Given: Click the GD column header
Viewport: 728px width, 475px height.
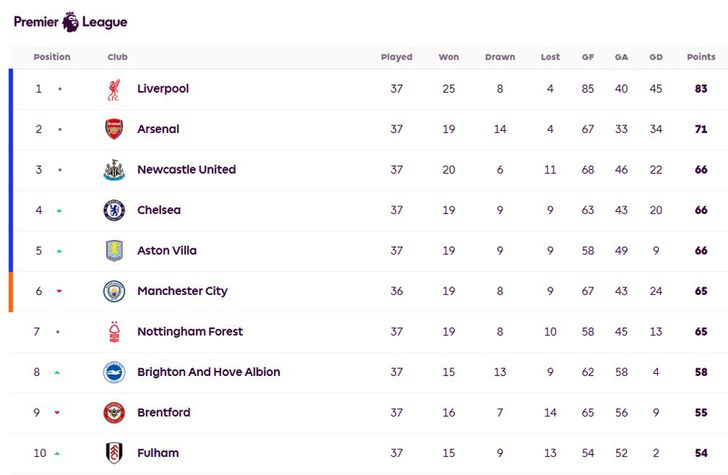Looking at the screenshot, I should (656, 57).
